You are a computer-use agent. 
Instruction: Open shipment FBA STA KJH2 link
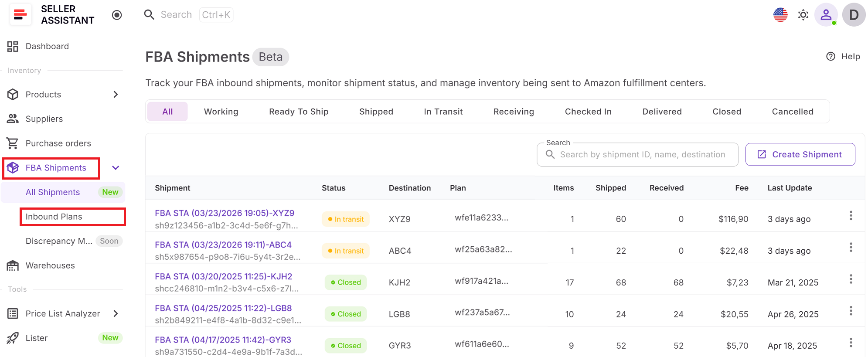[224, 276]
